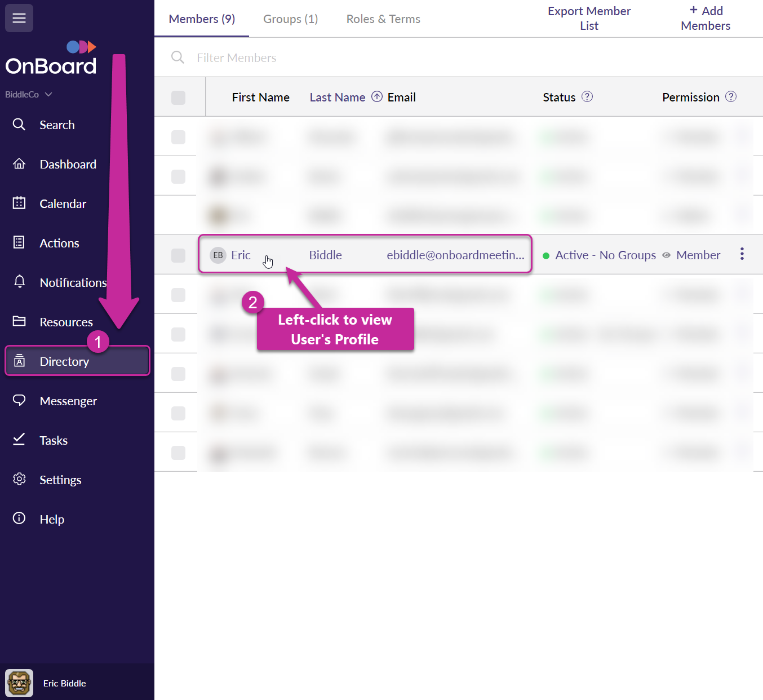Go to Dashboard in sidebar
Image resolution: width=763 pixels, height=700 pixels.
[68, 164]
